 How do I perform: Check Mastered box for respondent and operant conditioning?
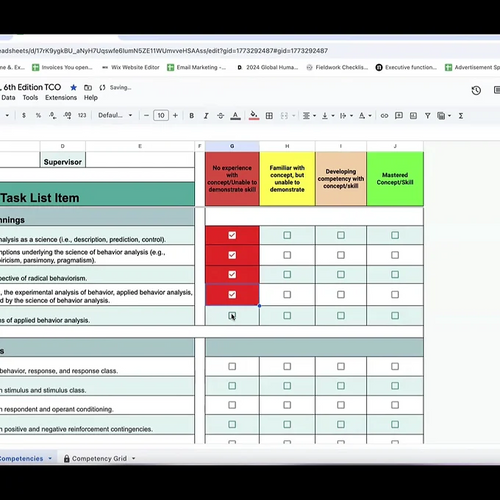point(395,405)
